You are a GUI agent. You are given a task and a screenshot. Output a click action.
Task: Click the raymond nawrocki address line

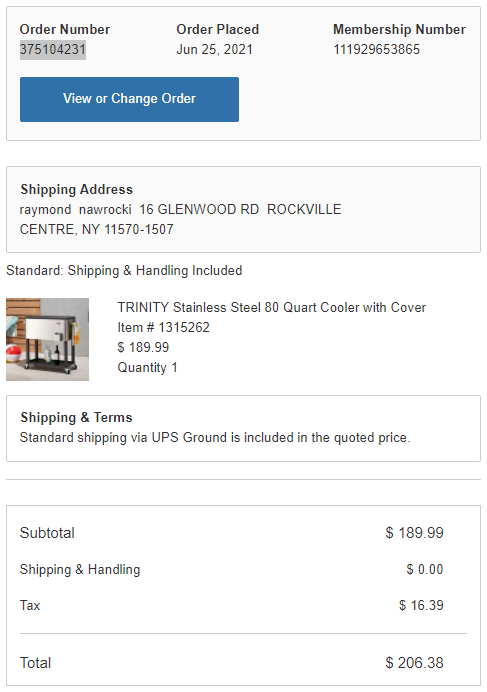point(181,209)
